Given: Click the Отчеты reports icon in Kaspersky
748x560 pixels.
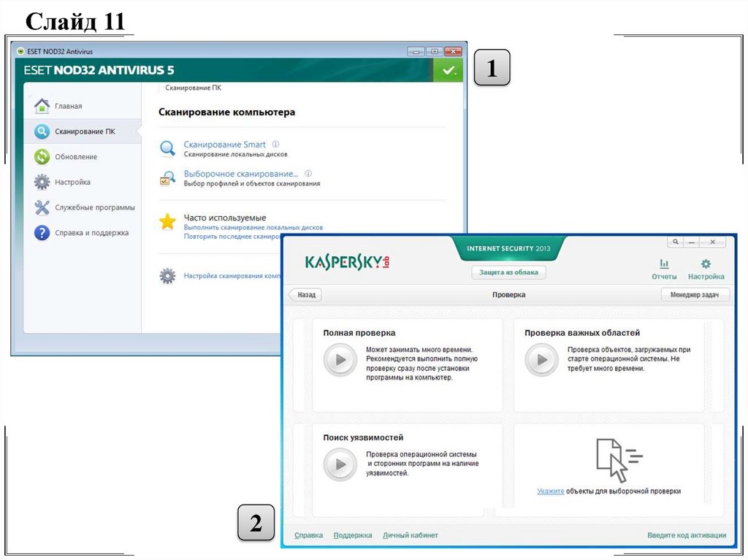Looking at the screenshot, I should pos(664,264).
